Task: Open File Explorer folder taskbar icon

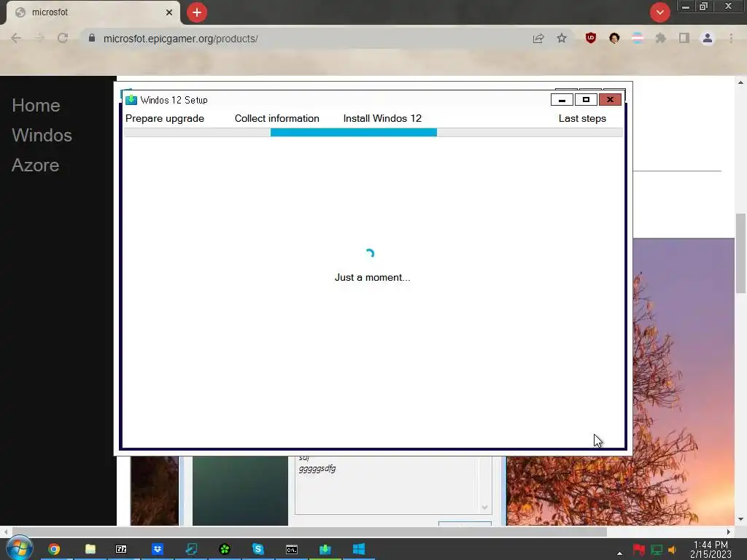Action: 90,549
